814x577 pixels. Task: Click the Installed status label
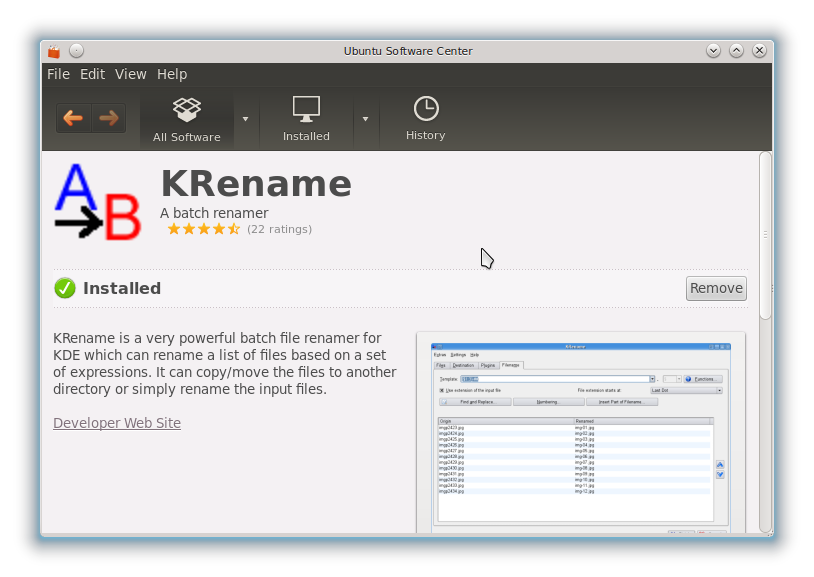[122, 288]
